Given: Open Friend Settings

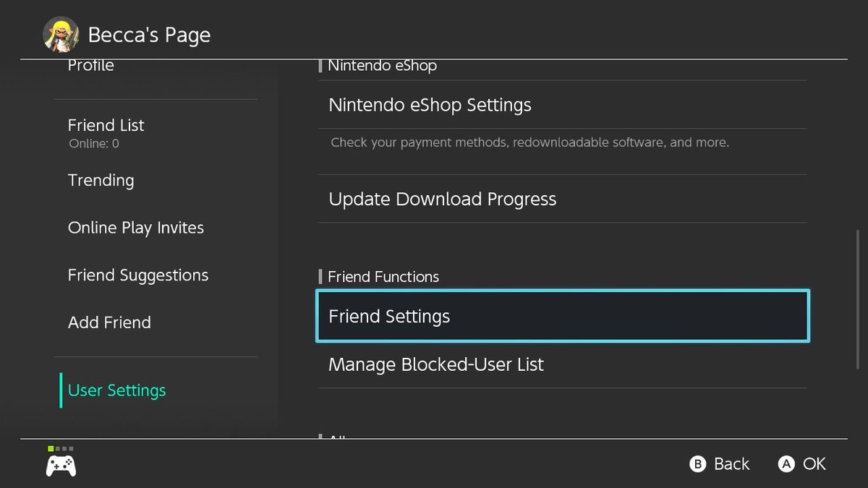Looking at the screenshot, I should (x=389, y=316).
